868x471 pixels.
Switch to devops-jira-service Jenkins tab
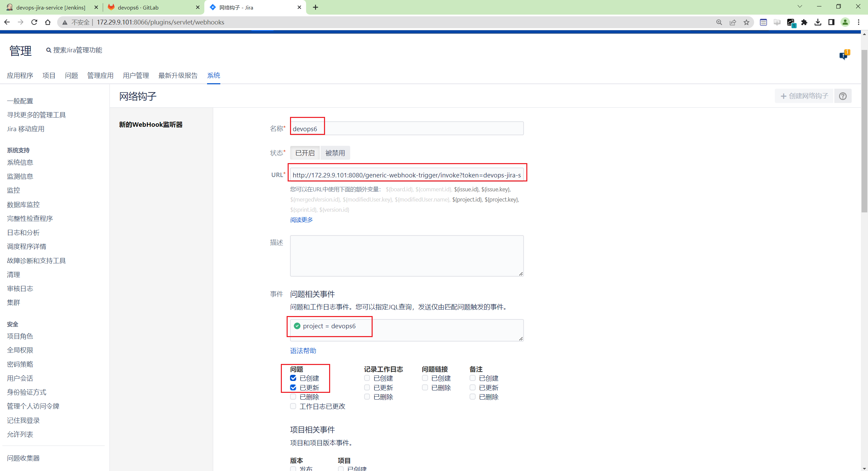(51, 7)
